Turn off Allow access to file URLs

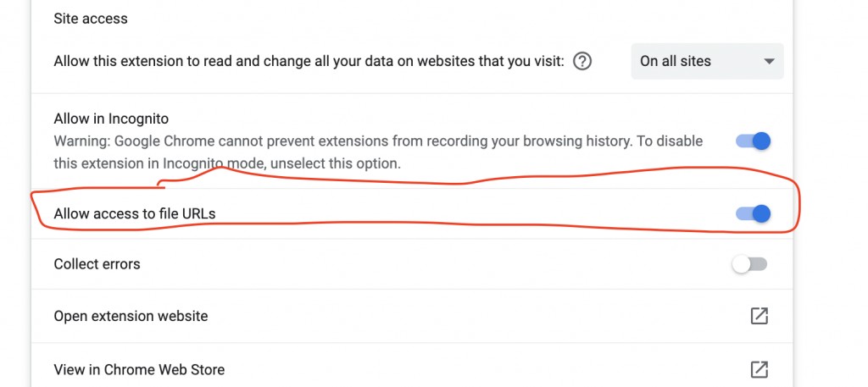tap(753, 213)
